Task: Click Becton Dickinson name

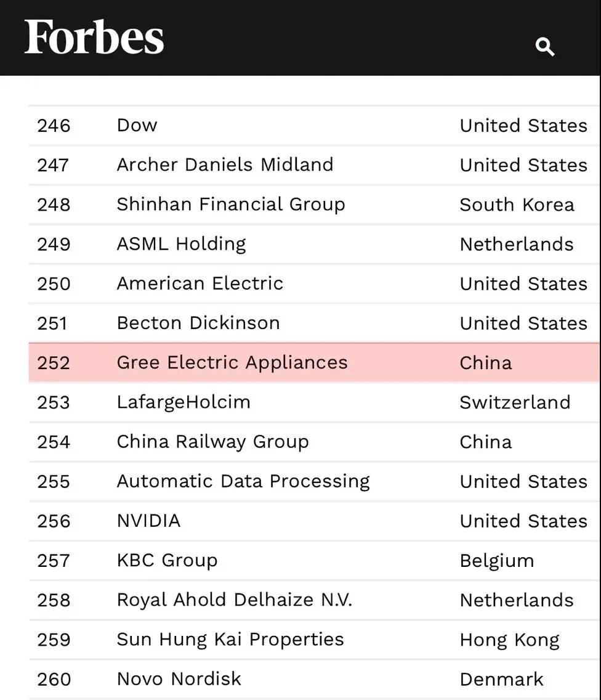Action: [198, 323]
